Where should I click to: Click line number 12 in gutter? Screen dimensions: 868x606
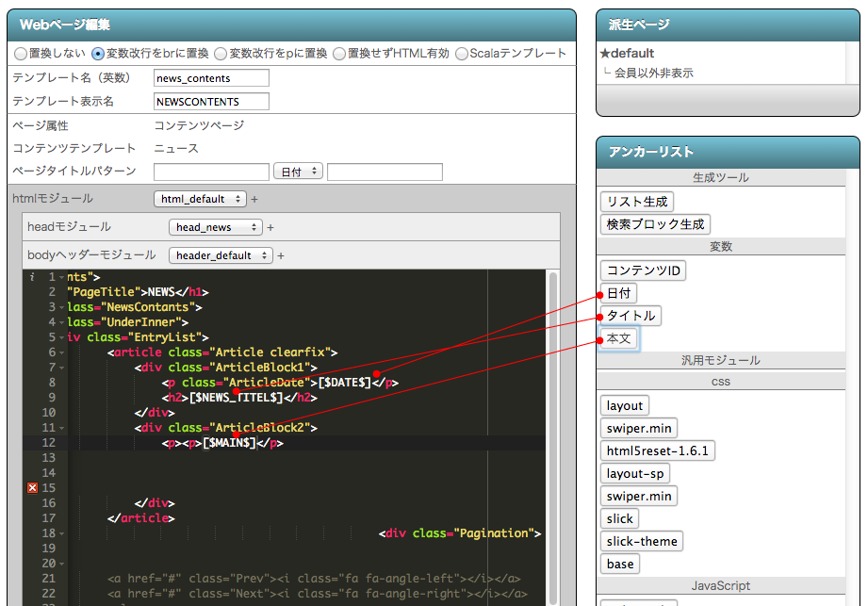(x=49, y=443)
